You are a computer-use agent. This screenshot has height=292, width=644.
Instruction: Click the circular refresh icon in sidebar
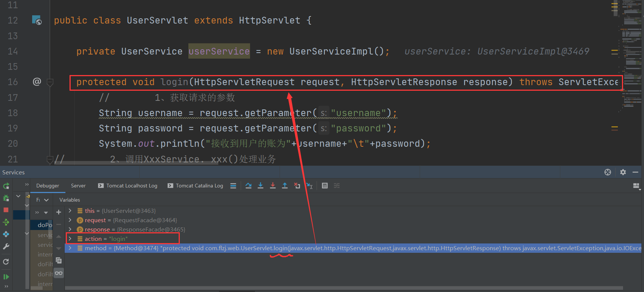[6, 262]
